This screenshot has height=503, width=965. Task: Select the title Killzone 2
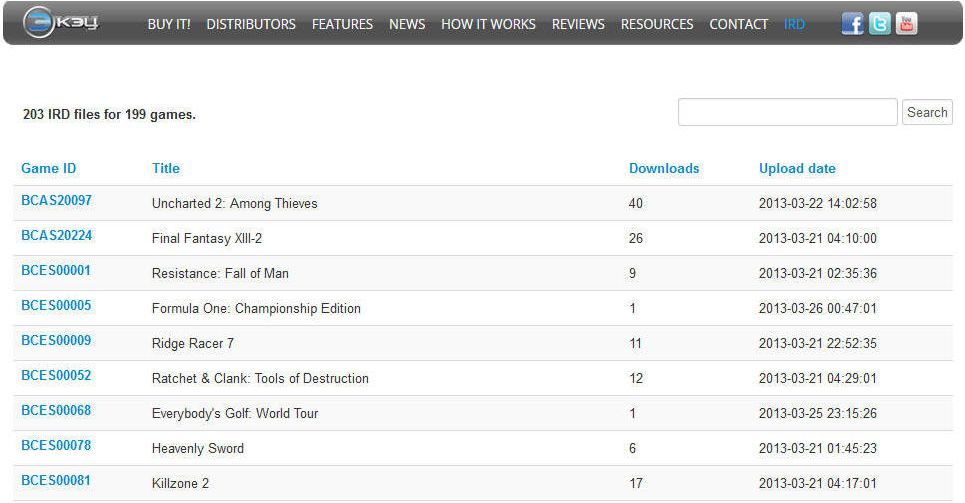[180, 484]
